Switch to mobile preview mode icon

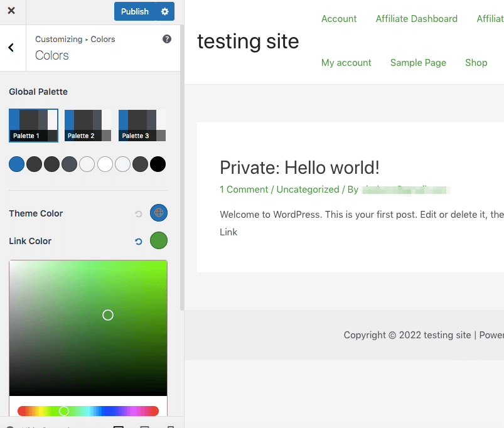171,425
